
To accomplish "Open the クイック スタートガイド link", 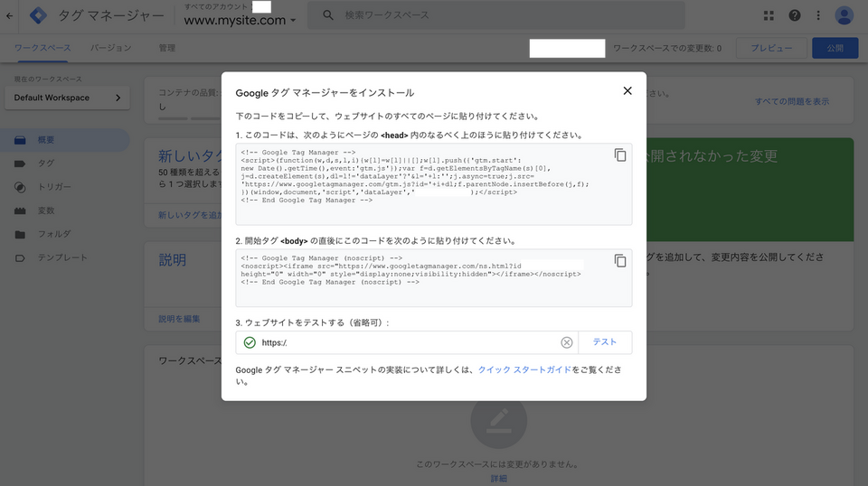I will click(x=524, y=370).
